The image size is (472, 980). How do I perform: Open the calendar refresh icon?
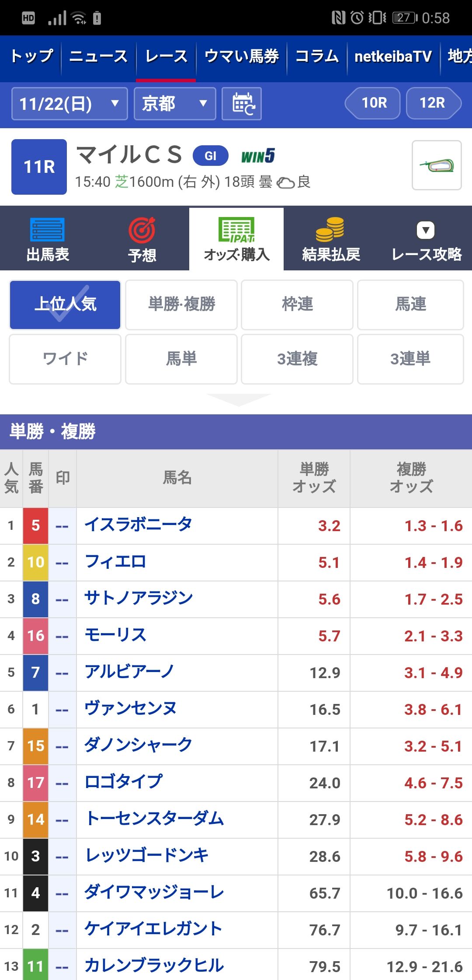[x=242, y=104]
